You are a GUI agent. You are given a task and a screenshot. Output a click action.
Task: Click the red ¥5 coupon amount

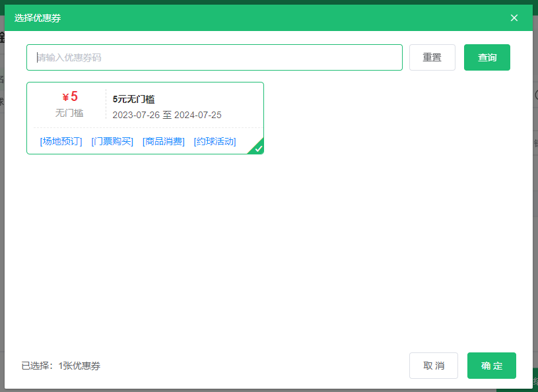(70, 97)
